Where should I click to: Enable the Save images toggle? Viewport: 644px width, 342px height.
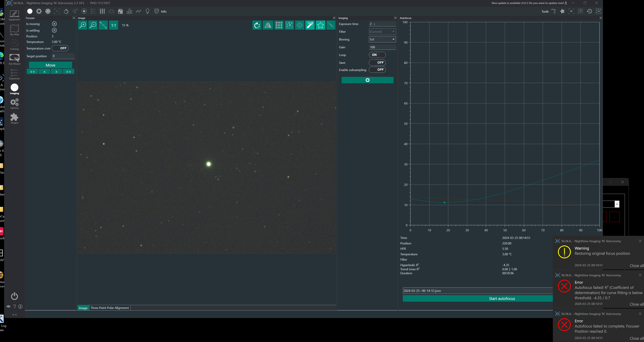[377, 63]
